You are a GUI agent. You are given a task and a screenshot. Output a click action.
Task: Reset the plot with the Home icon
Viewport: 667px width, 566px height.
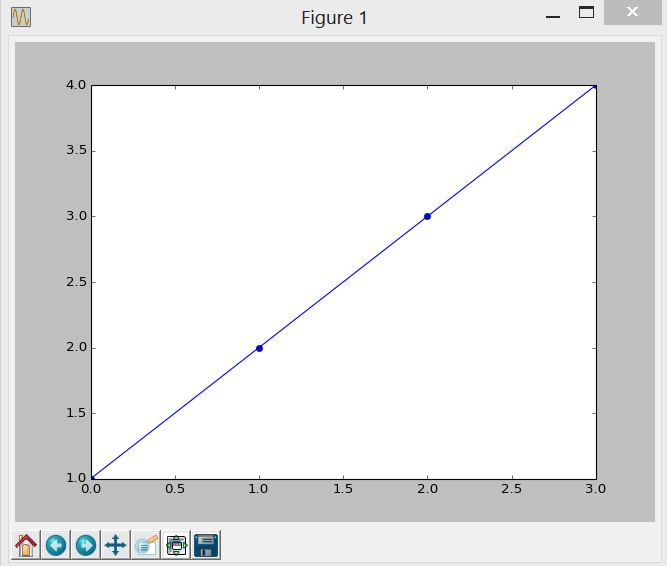25,545
